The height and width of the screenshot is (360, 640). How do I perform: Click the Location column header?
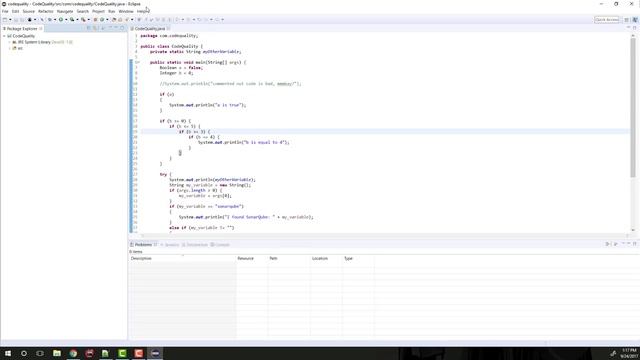coord(327,258)
